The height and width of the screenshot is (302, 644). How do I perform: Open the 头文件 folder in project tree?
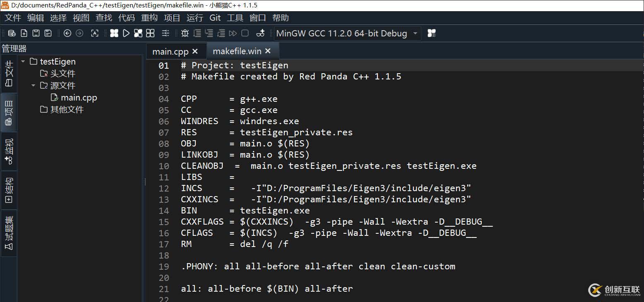[62, 74]
